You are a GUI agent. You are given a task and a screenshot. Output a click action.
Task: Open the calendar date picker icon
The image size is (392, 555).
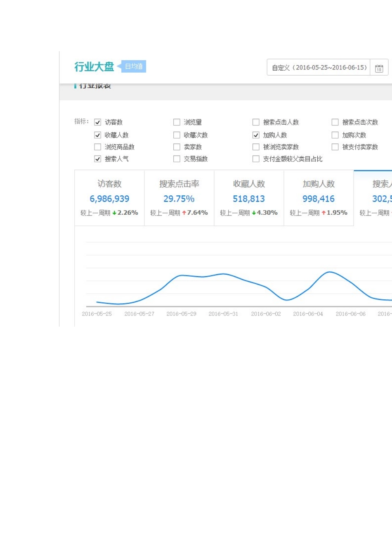[x=379, y=68]
